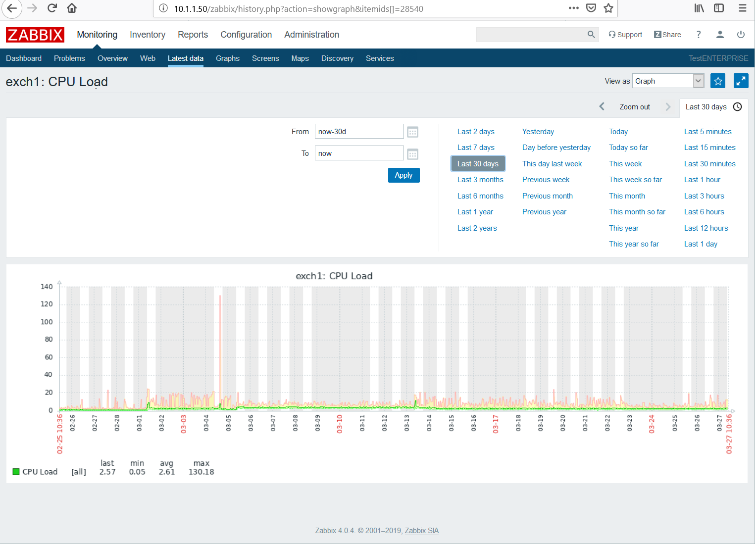Click the sign out power icon
The height and width of the screenshot is (545, 756).
(741, 35)
